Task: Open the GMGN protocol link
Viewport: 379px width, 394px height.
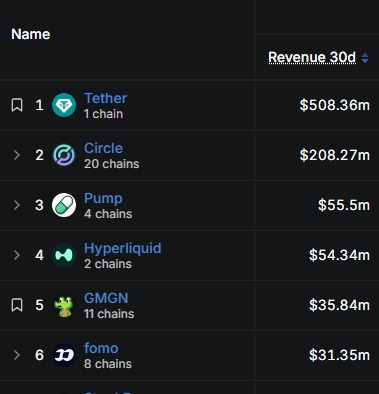Action: tap(106, 298)
